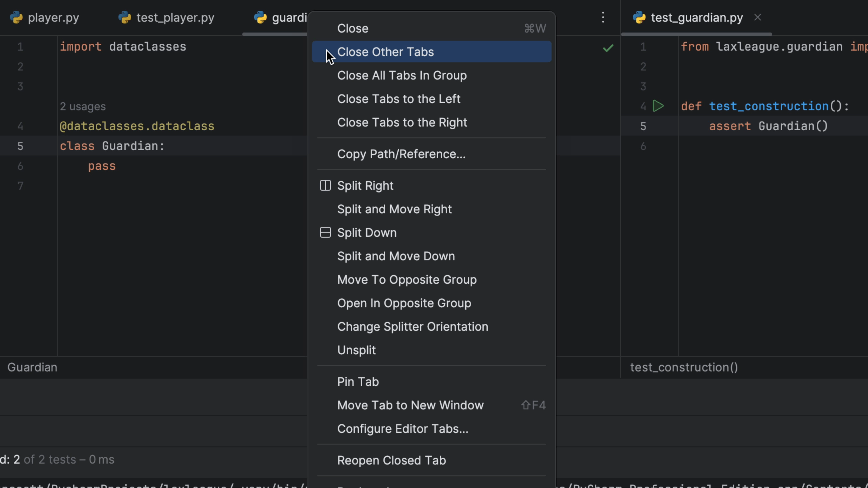The width and height of the screenshot is (868, 488).
Task: Close the test_guardian.py tab
Action: click(757, 18)
